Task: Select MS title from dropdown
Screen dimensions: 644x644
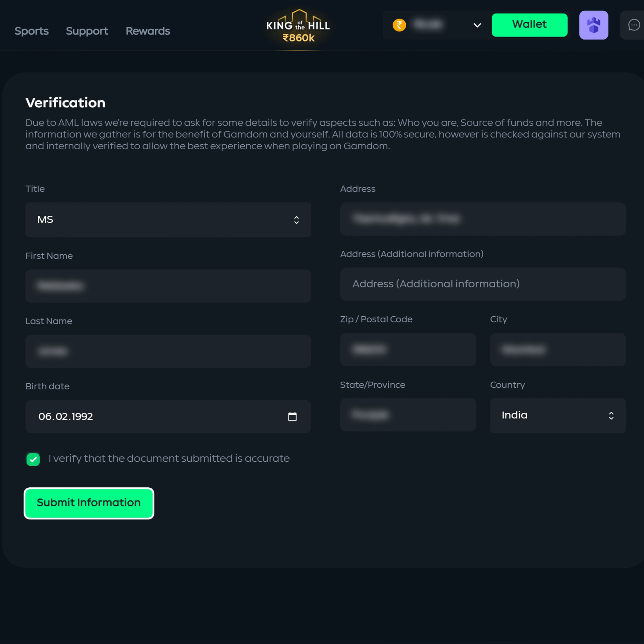Action: pos(168,219)
